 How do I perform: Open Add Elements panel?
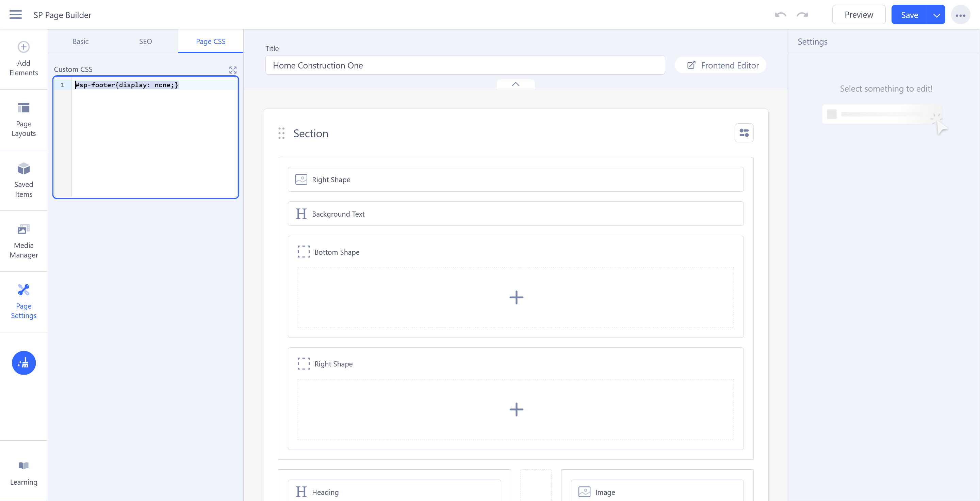pyautogui.click(x=23, y=59)
